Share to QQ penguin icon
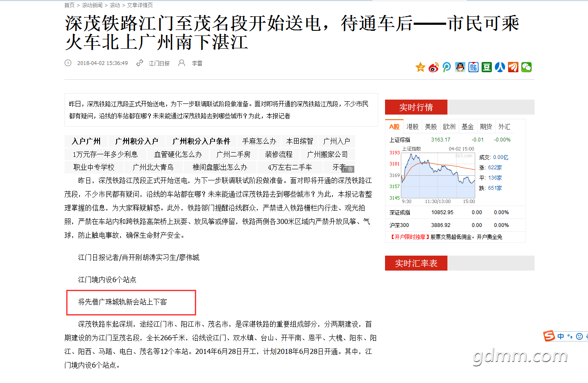 point(460,67)
